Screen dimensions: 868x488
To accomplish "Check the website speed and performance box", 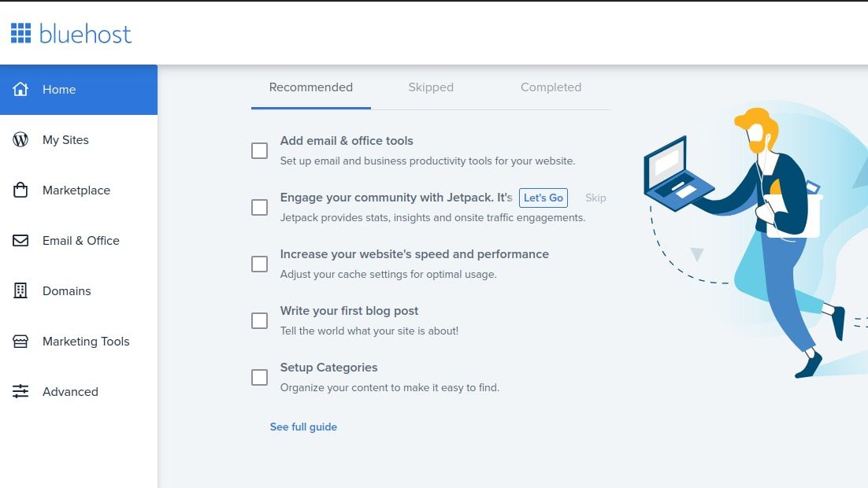I will 259,264.
